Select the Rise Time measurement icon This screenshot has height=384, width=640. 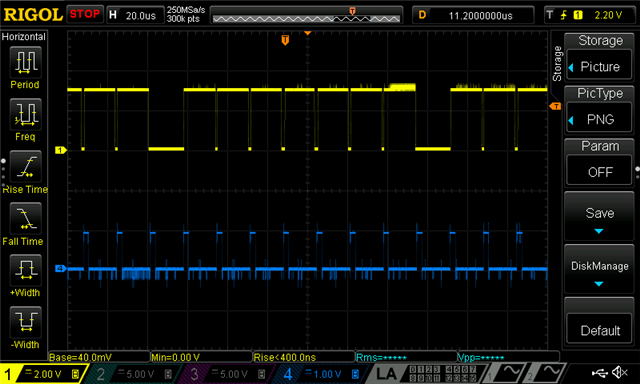click(26, 166)
